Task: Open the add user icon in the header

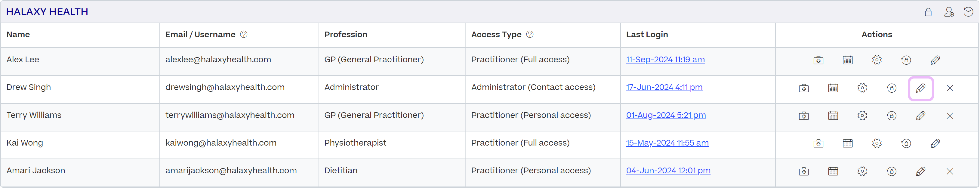Action: click(949, 12)
